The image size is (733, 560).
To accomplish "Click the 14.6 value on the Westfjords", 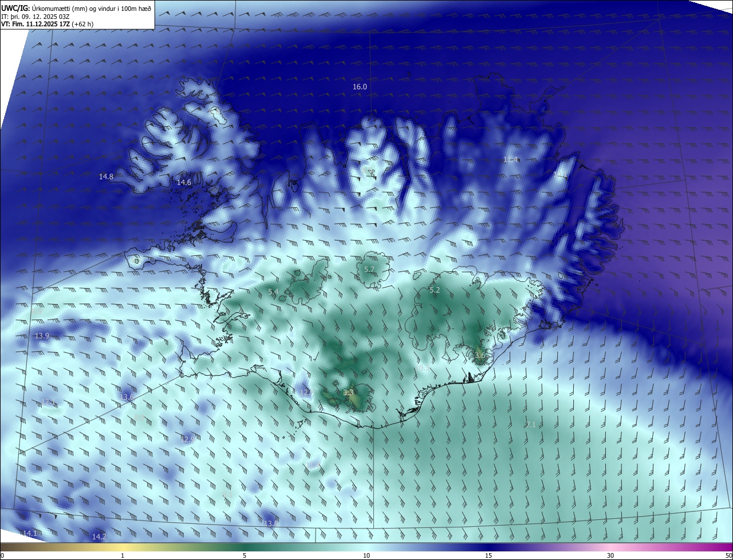I will 184,182.
